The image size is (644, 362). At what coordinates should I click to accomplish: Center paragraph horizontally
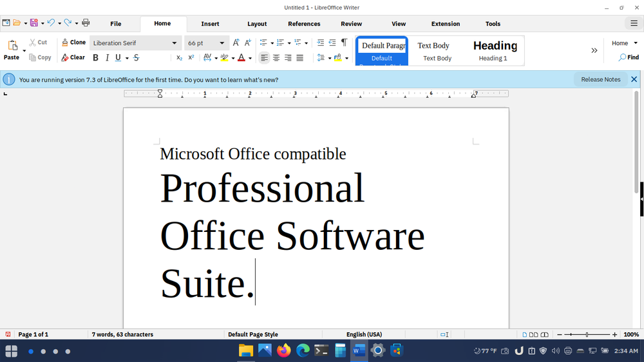(x=276, y=58)
